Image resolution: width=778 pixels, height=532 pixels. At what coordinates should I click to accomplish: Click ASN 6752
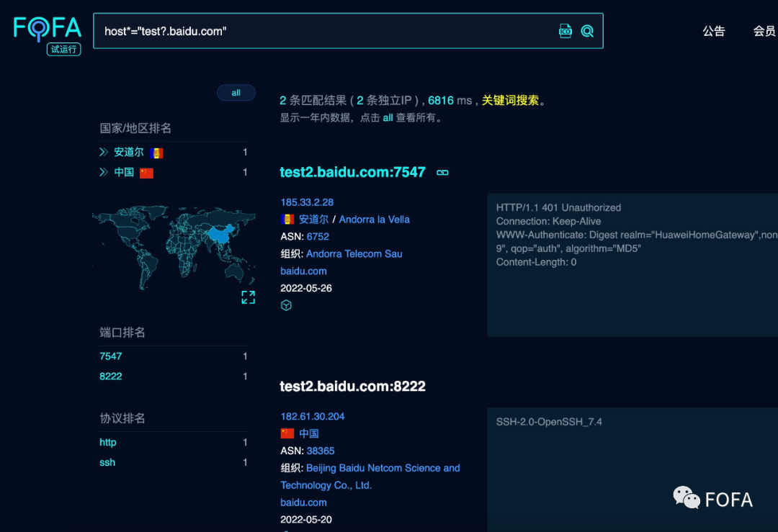pos(318,237)
